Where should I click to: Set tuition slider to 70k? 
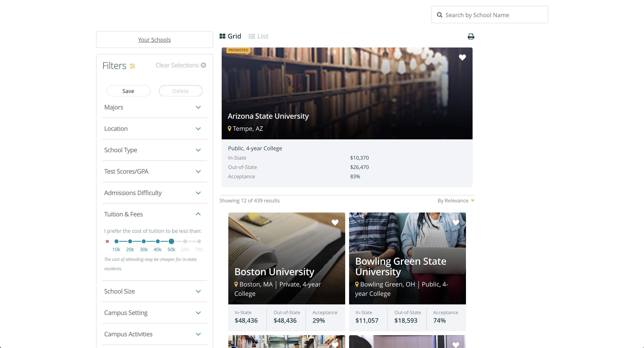199,241
